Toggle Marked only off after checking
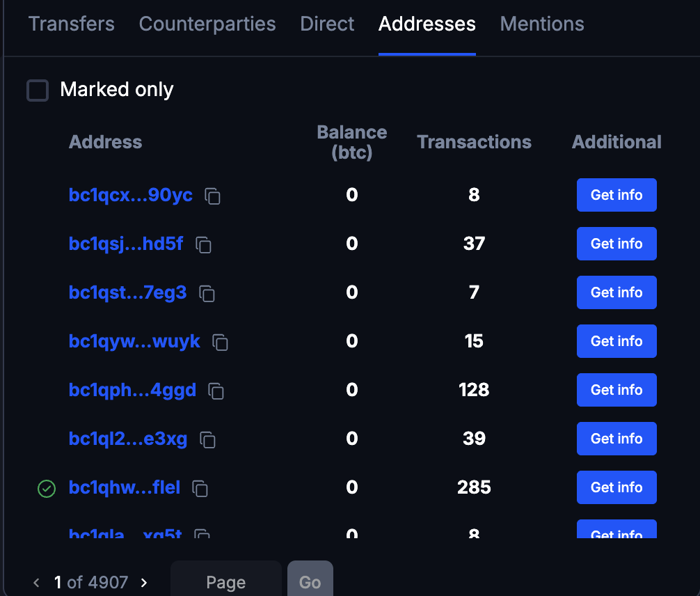Screen dimensions: 700x596 tap(38, 90)
